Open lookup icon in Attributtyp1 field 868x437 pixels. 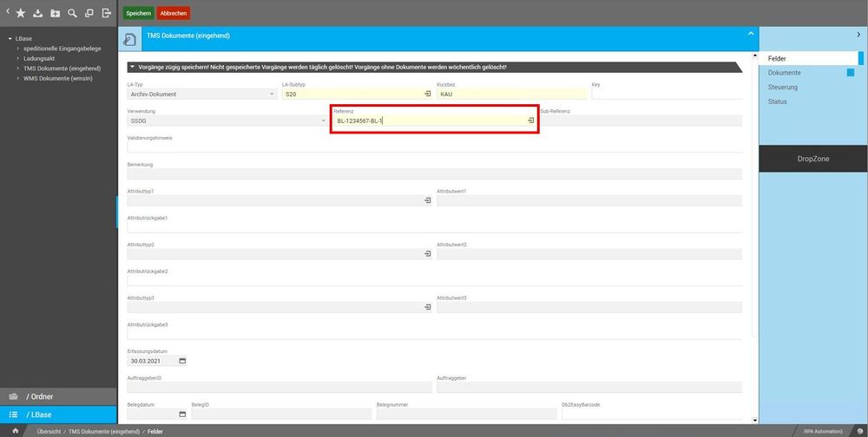(x=427, y=200)
